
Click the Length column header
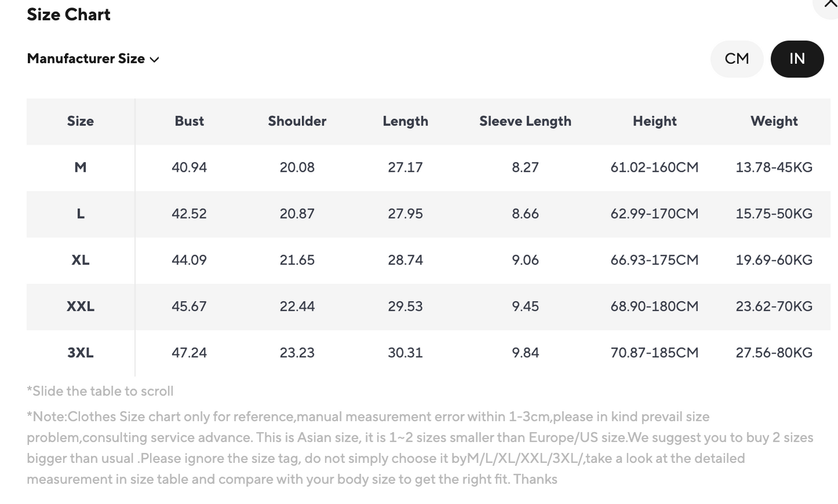click(405, 121)
